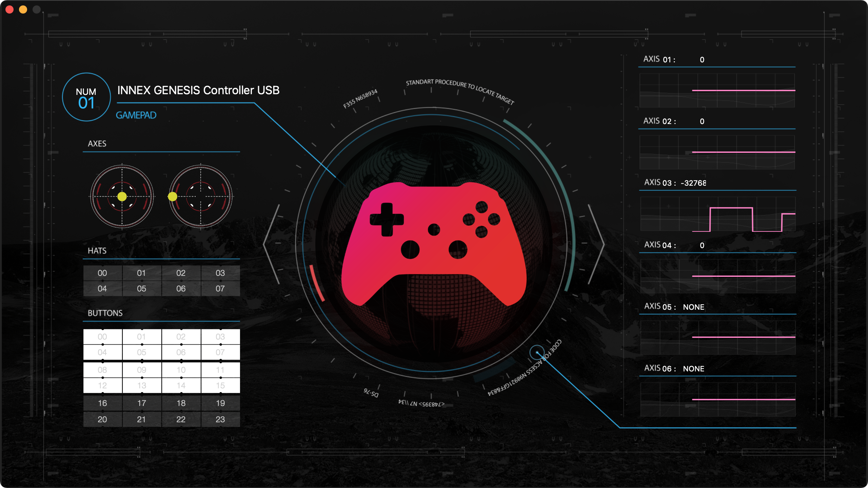Click the AXIS 03 square-wave graph

point(718,214)
